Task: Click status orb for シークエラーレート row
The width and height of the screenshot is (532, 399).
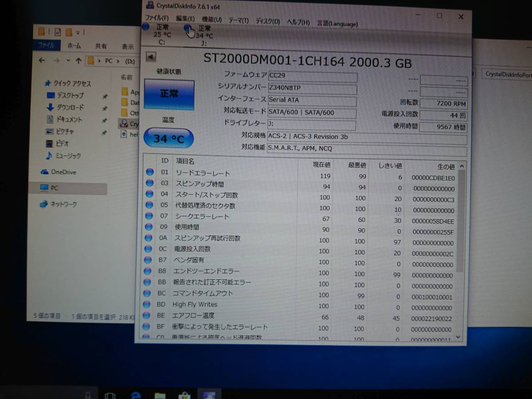Action: pyautogui.click(x=149, y=215)
